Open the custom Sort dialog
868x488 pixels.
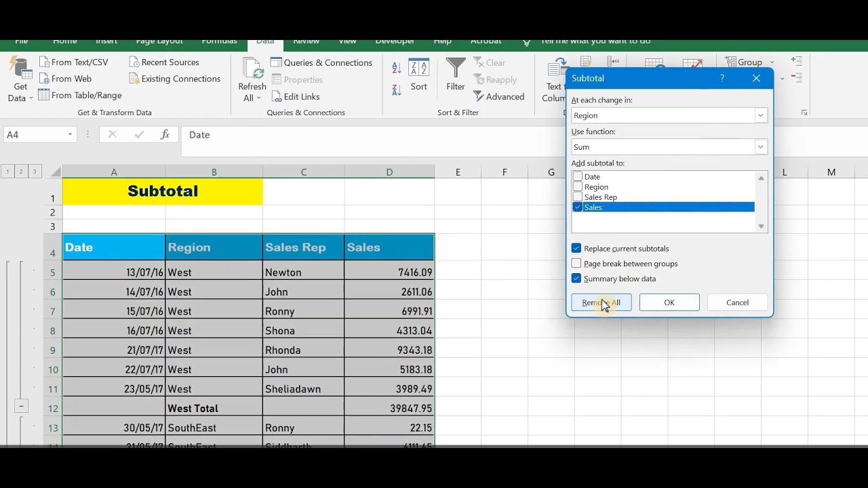(419, 75)
